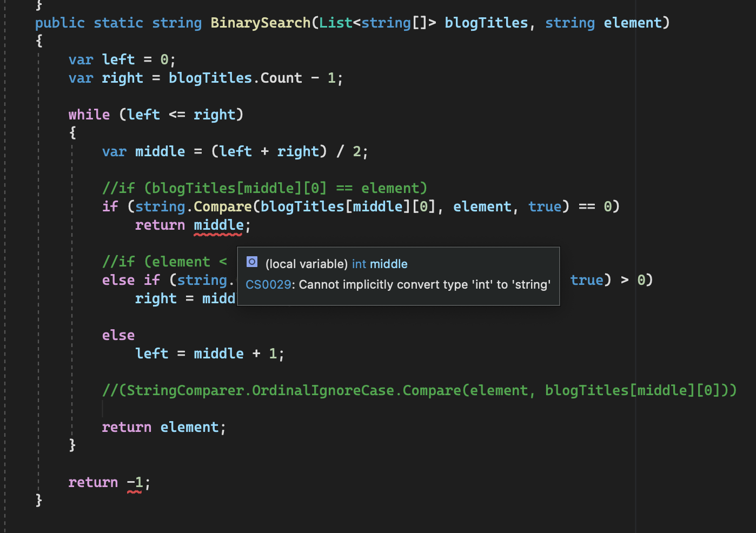Select the 'var left = 0;' declaration line

(121, 59)
